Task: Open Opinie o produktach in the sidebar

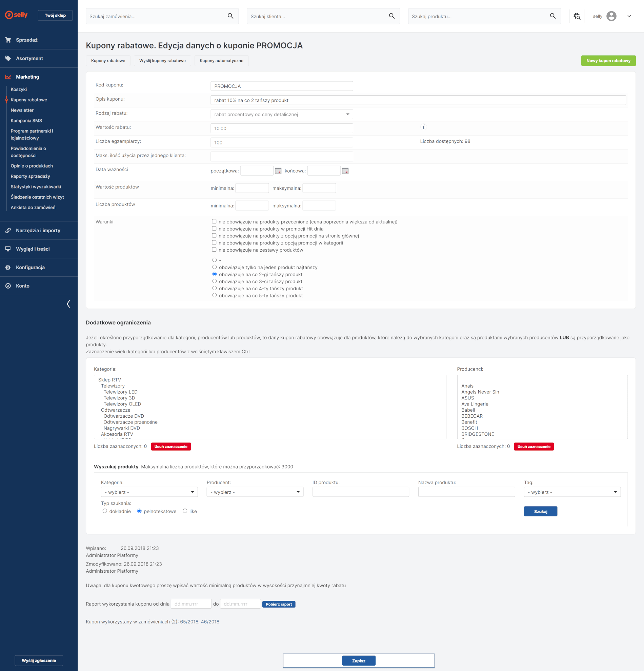Action: [32, 166]
